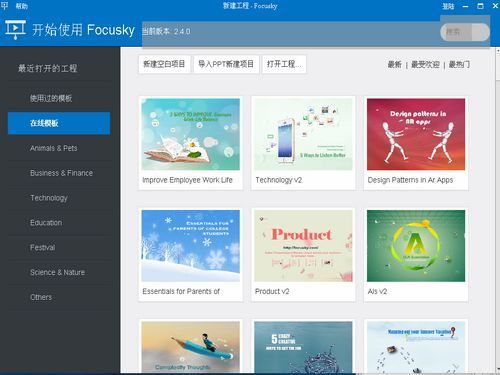Click the 登陆 login link
The image size is (500, 375).
(x=448, y=6)
